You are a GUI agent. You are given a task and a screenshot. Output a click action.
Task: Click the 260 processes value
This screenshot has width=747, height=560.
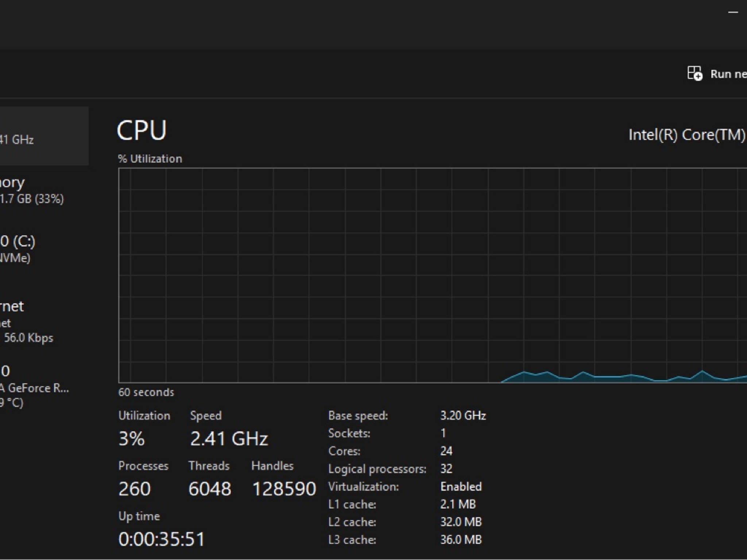pos(134,489)
